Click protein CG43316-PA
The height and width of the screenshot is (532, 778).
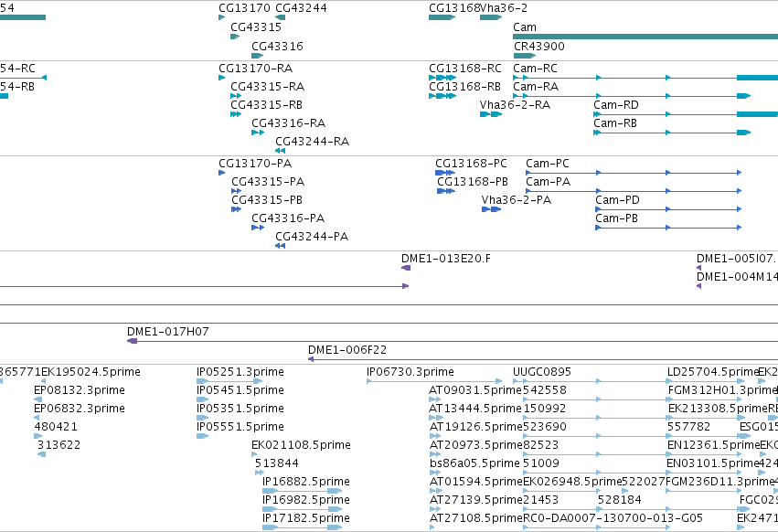288,218
